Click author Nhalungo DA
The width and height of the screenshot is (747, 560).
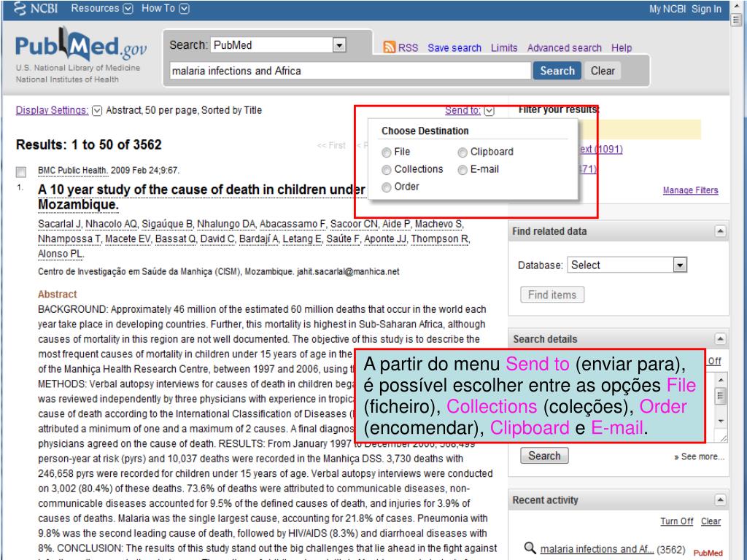click(x=226, y=224)
